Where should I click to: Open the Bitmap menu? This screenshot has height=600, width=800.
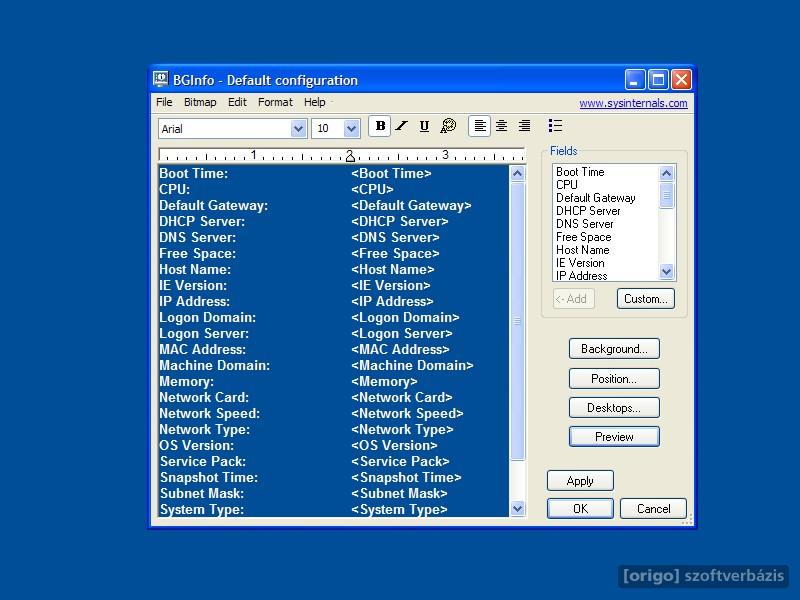tap(200, 102)
